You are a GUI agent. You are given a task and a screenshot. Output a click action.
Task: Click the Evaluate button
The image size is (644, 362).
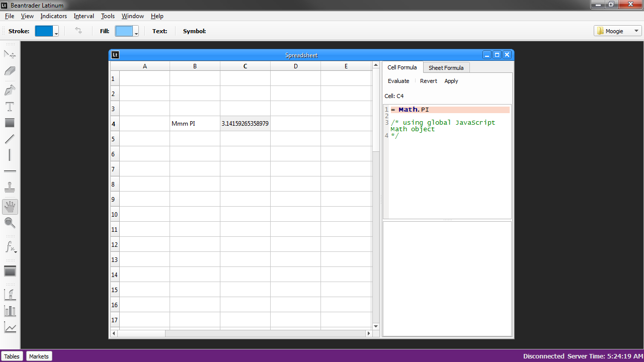(398, 81)
